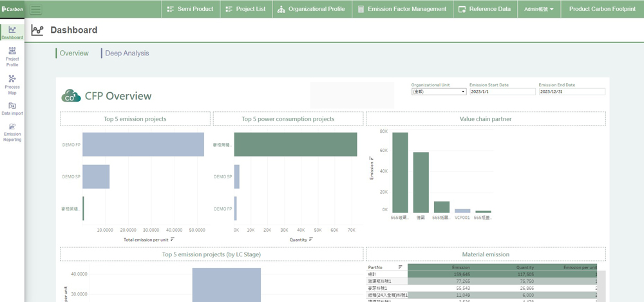Click the Emission Start Date field

tap(502, 92)
